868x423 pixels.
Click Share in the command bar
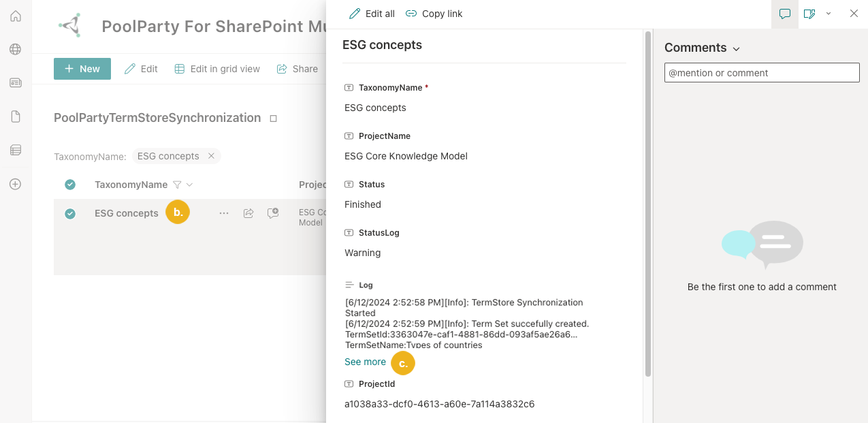(298, 69)
